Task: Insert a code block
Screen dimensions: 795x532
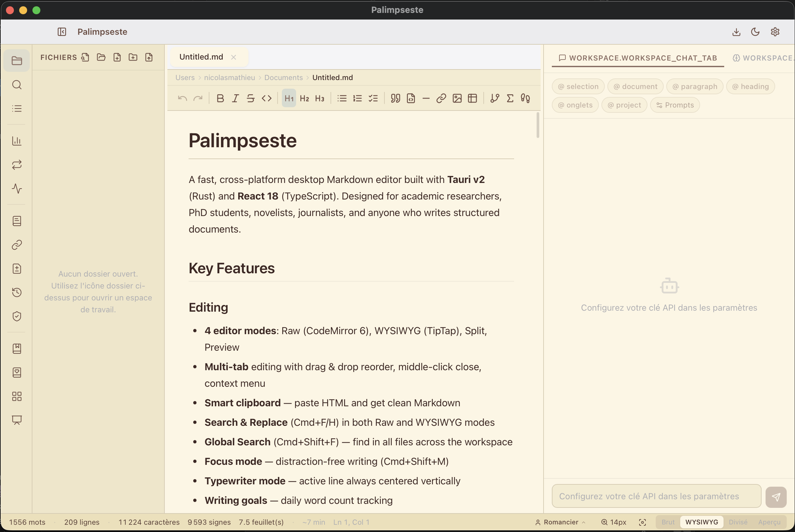Action: 411,98
